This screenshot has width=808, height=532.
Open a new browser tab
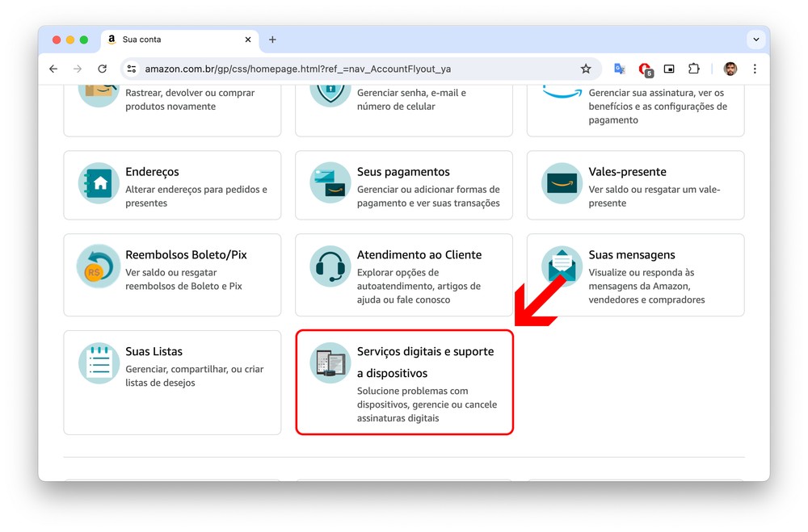point(272,40)
